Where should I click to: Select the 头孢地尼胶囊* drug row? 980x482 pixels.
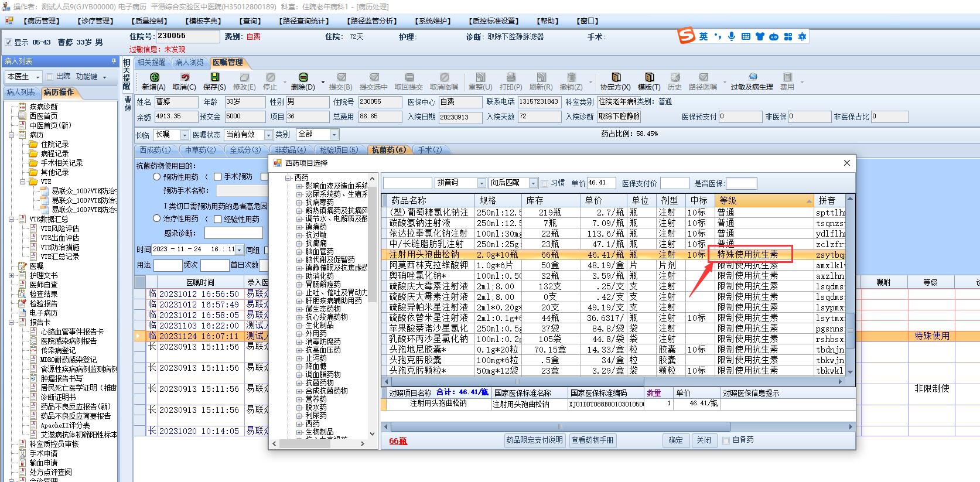point(616,350)
